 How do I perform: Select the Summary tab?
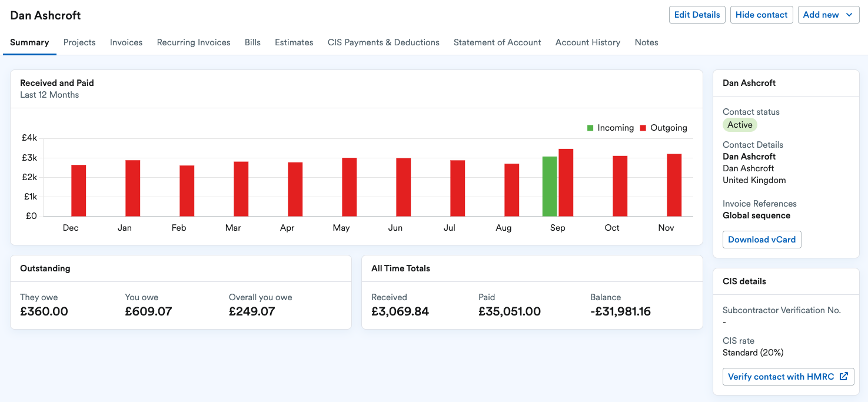(29, 42)
